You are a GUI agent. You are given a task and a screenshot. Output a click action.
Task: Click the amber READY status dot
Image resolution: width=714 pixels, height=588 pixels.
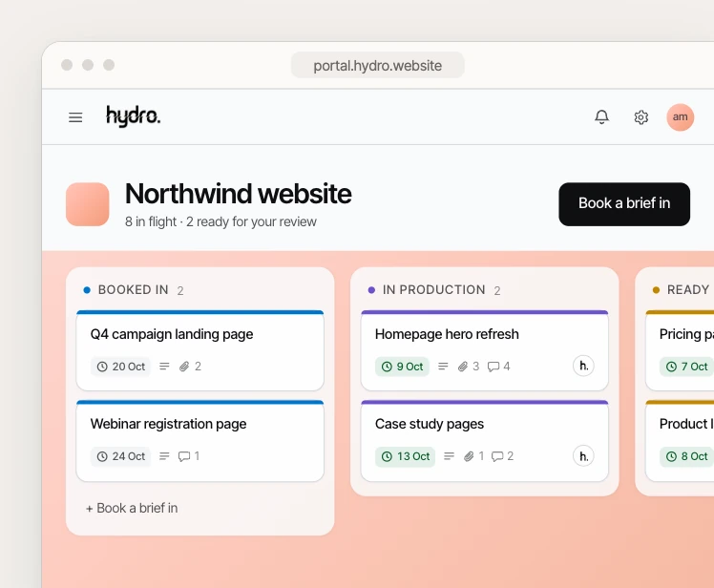pos(656,290)
